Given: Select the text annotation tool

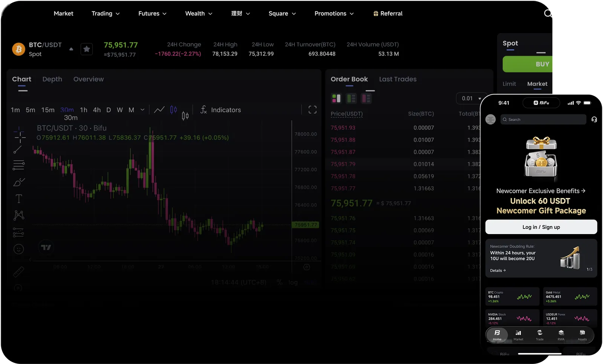Looking at the screenshot, I should (x=19, y=198).
